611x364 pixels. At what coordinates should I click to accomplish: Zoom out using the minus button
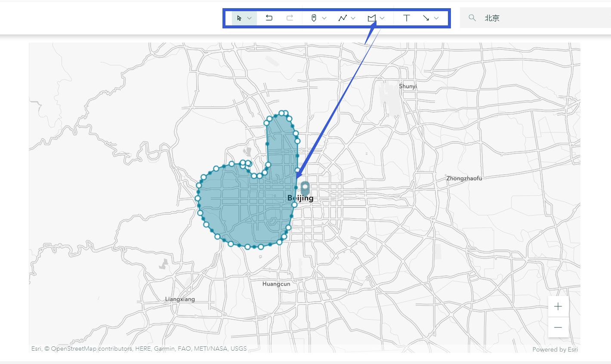coord(558,327)
